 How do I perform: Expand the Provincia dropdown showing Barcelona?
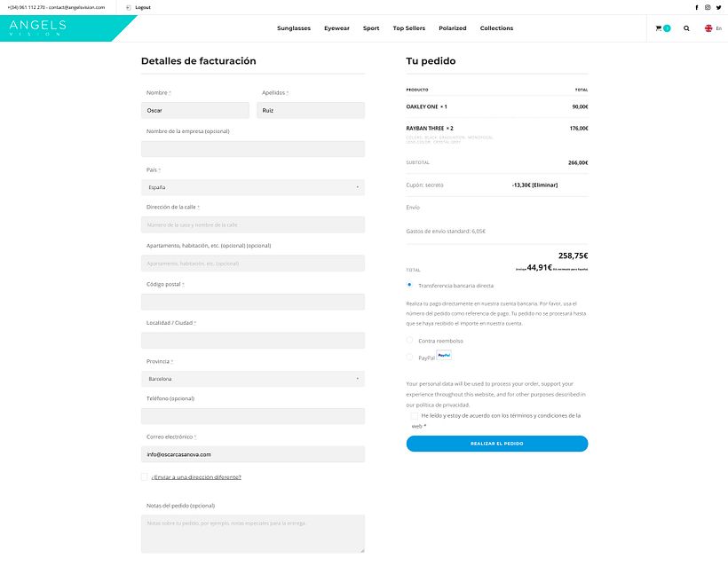coord(253,379)
